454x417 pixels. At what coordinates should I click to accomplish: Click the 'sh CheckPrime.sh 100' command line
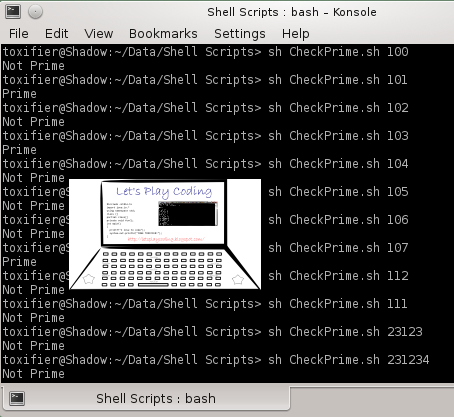pos(338,52)
